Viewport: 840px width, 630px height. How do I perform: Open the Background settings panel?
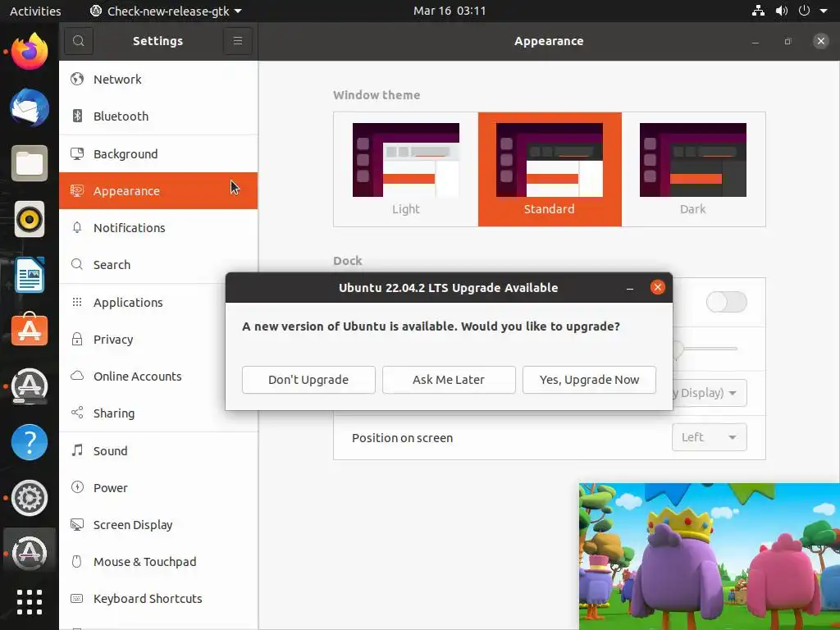click(158, 153)
